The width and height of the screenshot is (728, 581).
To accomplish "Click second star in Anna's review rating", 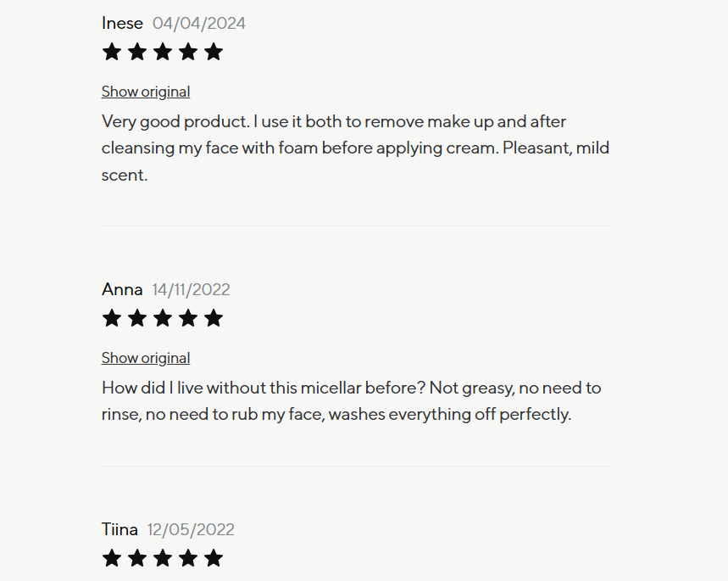I will point(137,318).
